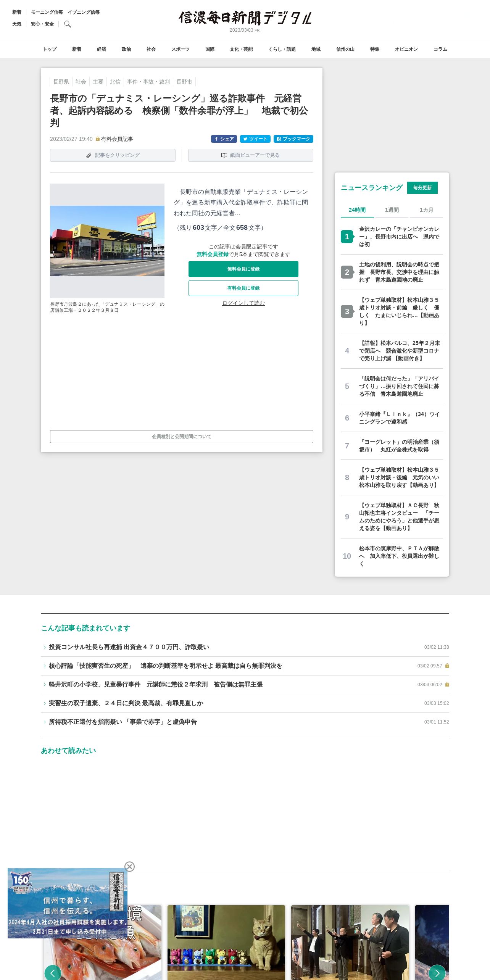
Task: Switch to the 1週間 ranking tab
Action: (392, 210)
